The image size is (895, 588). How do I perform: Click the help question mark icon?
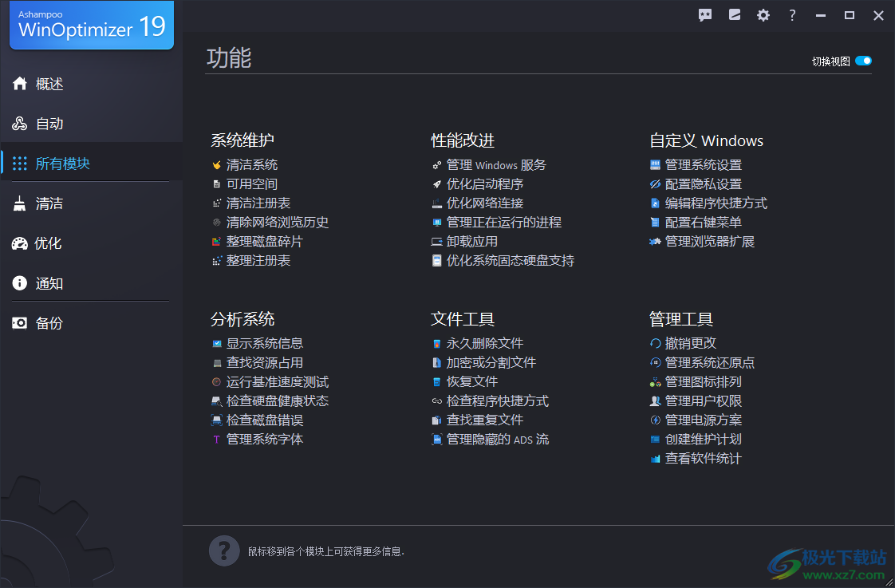tap(791, 14)
